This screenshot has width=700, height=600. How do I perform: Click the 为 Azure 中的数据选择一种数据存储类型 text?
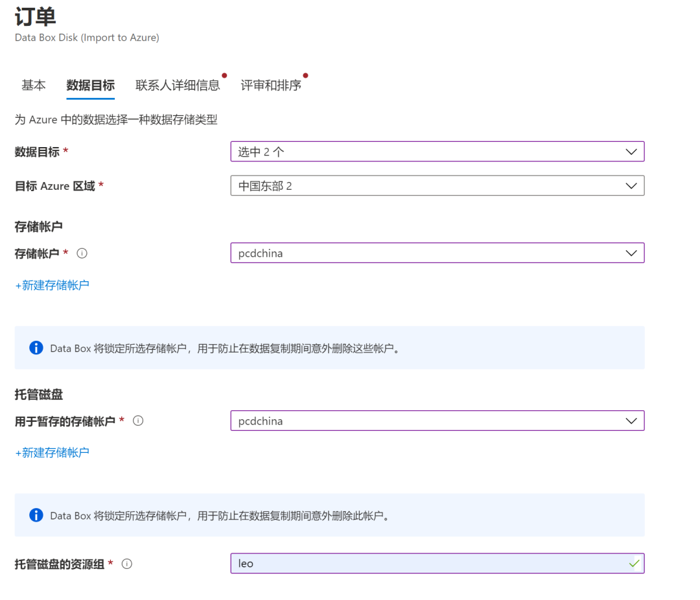(x=116, y=120)
